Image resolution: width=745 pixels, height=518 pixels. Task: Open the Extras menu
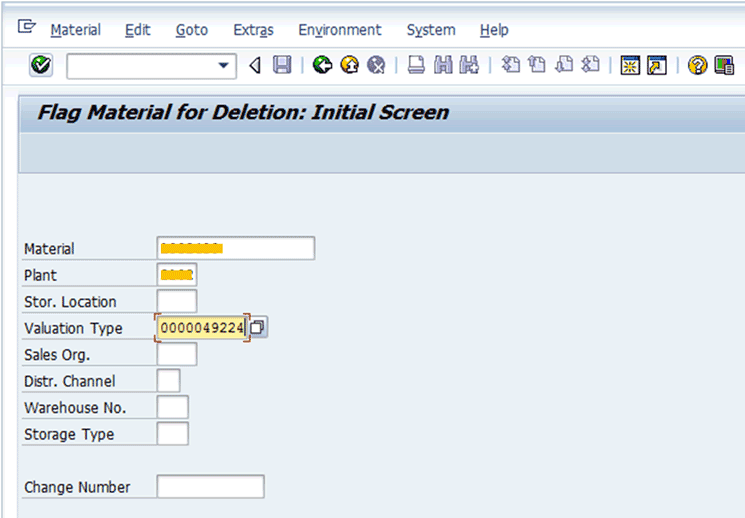tap(253, 30)
